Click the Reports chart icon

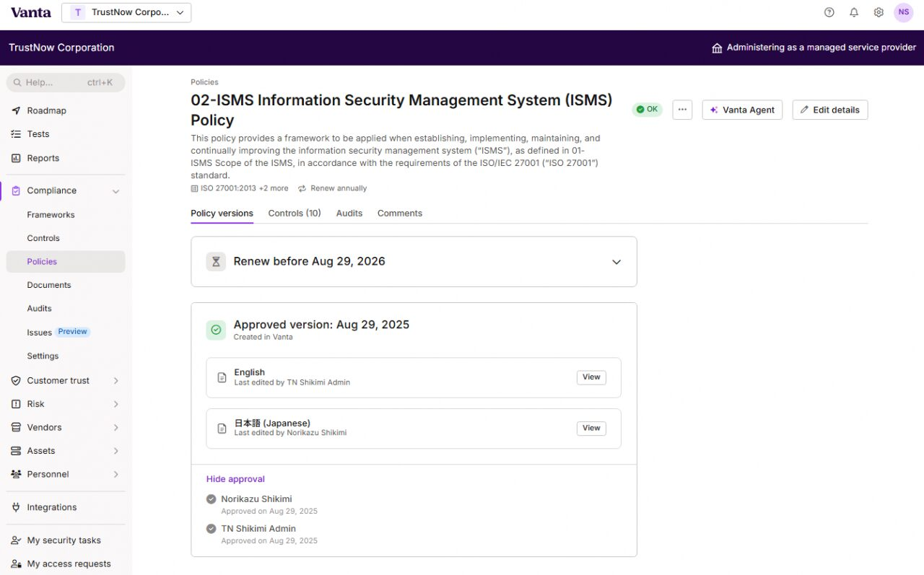(16, 158)
